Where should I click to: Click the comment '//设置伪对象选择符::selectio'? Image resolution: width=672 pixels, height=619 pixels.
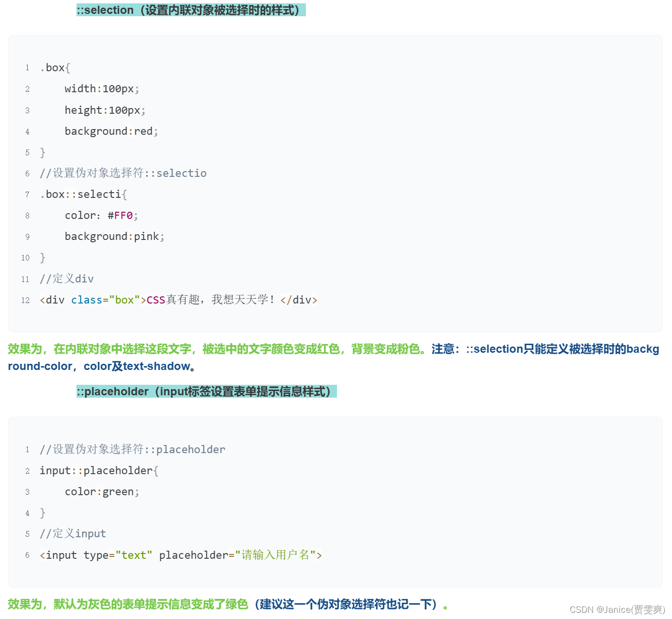(x=123, y=173)
